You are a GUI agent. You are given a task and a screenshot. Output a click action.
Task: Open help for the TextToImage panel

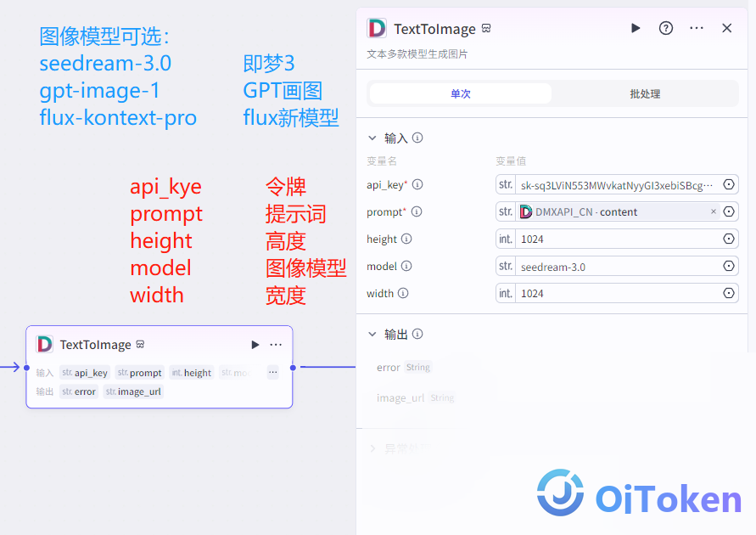pos(666,29)
